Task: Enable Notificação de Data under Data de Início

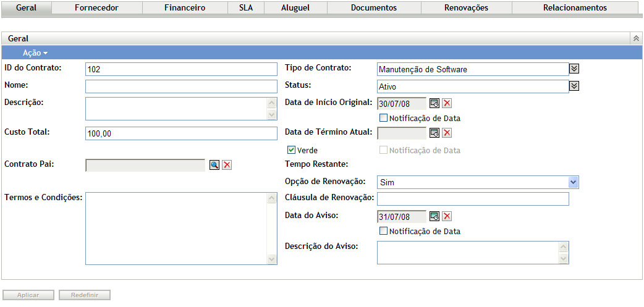Action: [x=384, y=118]
